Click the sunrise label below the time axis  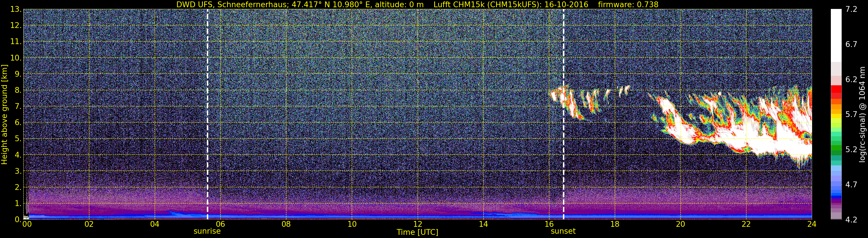tap(207, 231)
